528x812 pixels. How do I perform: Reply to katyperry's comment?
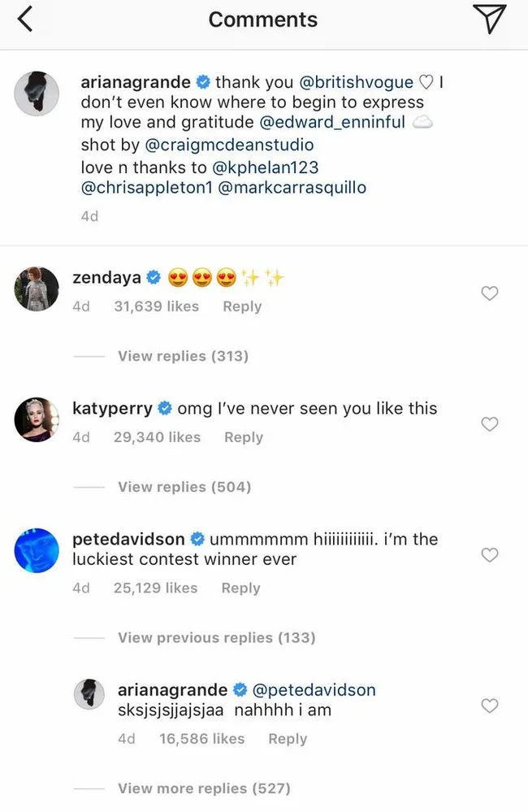[244, 437]
